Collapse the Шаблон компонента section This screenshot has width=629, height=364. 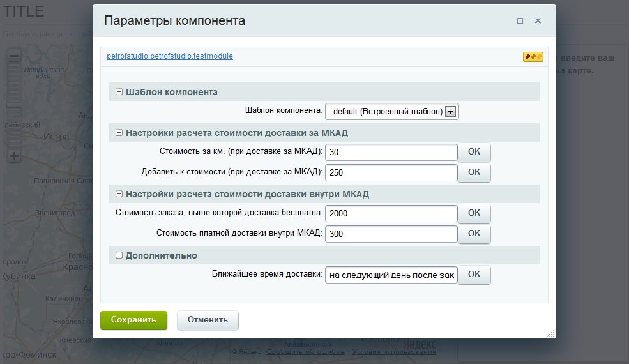click(119, 92)
